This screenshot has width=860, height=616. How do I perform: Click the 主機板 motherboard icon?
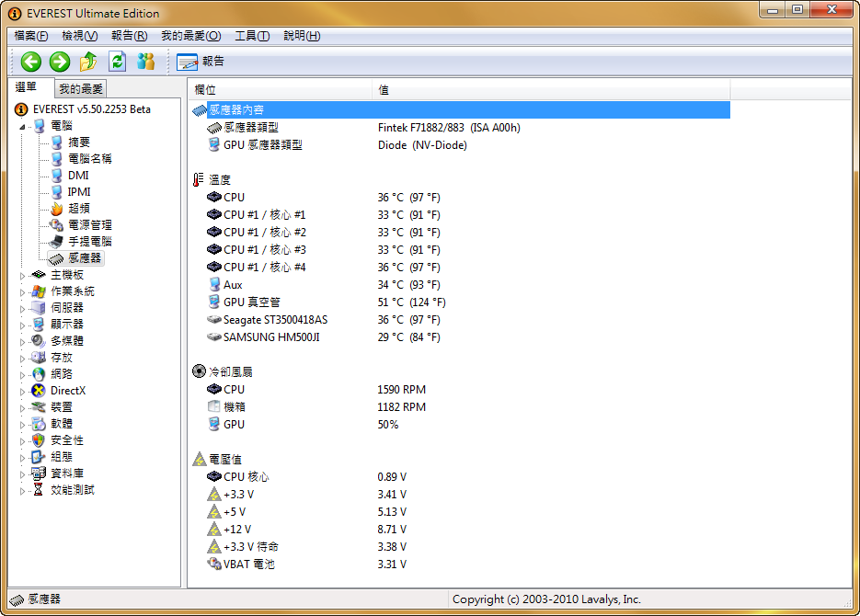[39, 275]
